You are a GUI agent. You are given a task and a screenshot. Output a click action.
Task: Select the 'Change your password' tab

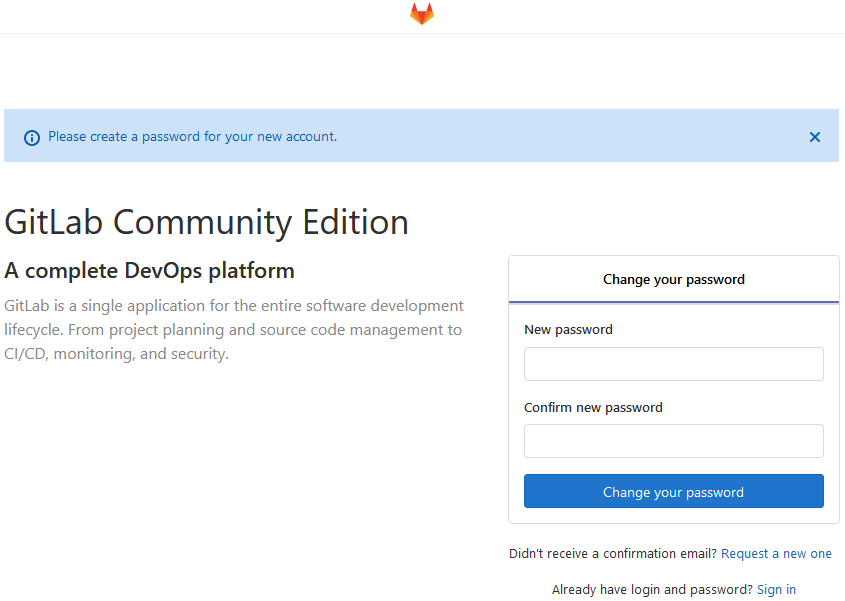point(673,279)
